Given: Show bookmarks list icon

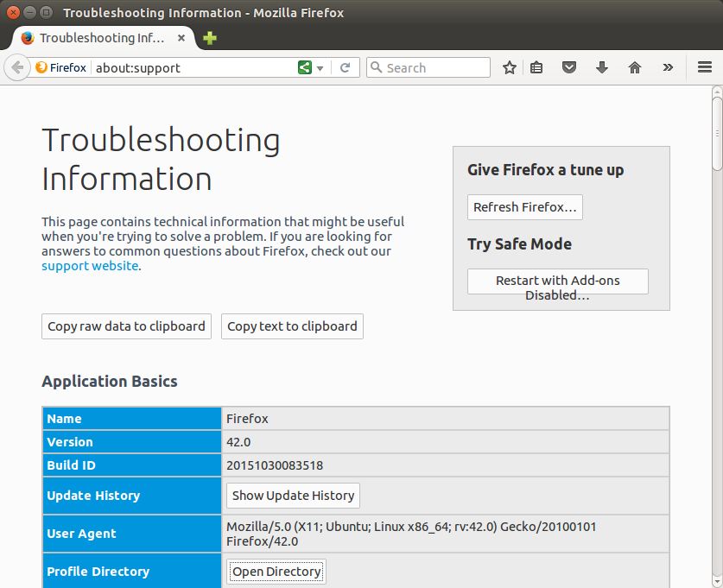Looking at the screenshot, I should [536, 67].
